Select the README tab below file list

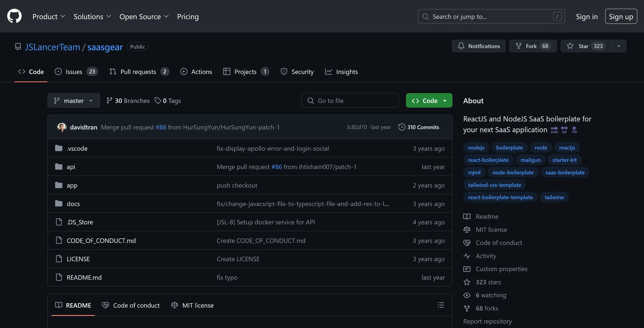(x=73, y=305)
